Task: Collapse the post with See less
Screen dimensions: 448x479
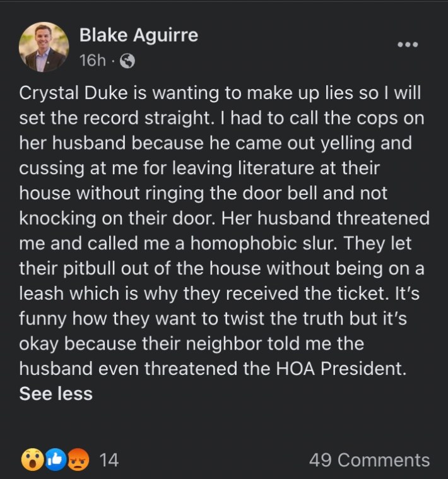Action: (x=56, y=393)
